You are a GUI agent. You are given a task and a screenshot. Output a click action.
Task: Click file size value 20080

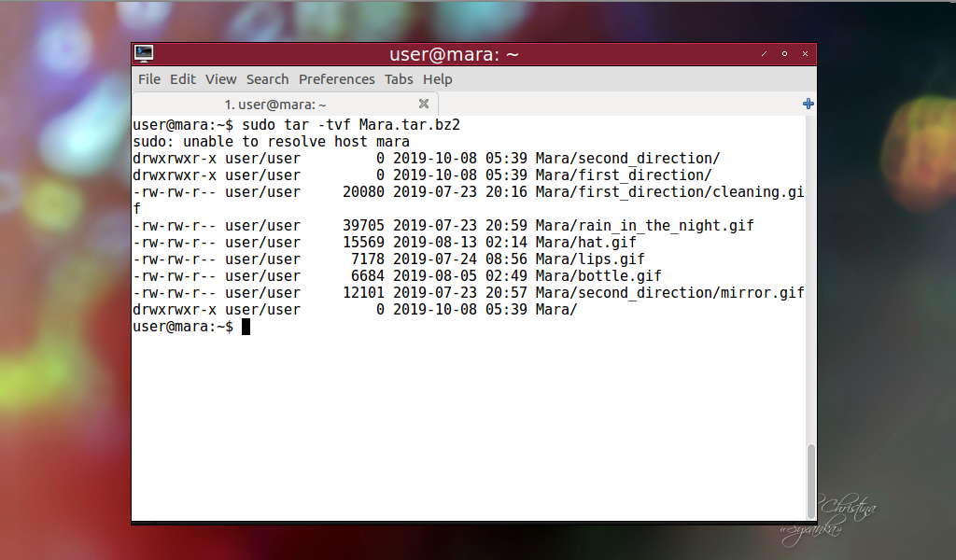(363, 192)
